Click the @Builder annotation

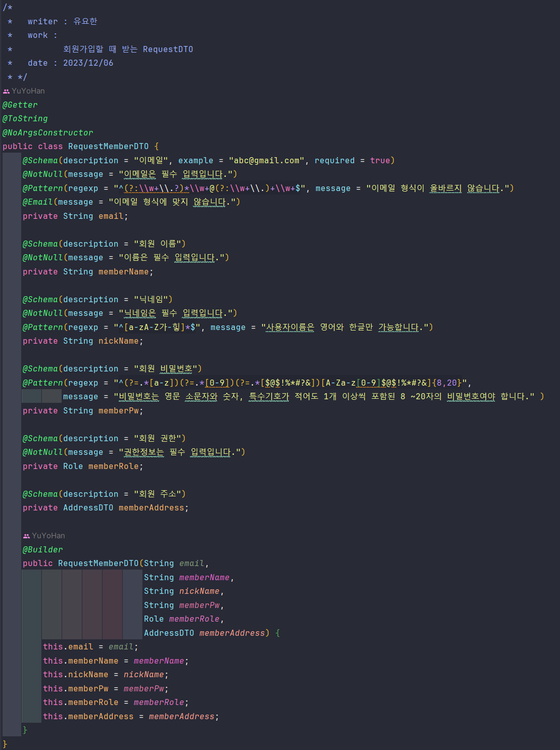tap(43, 549)
